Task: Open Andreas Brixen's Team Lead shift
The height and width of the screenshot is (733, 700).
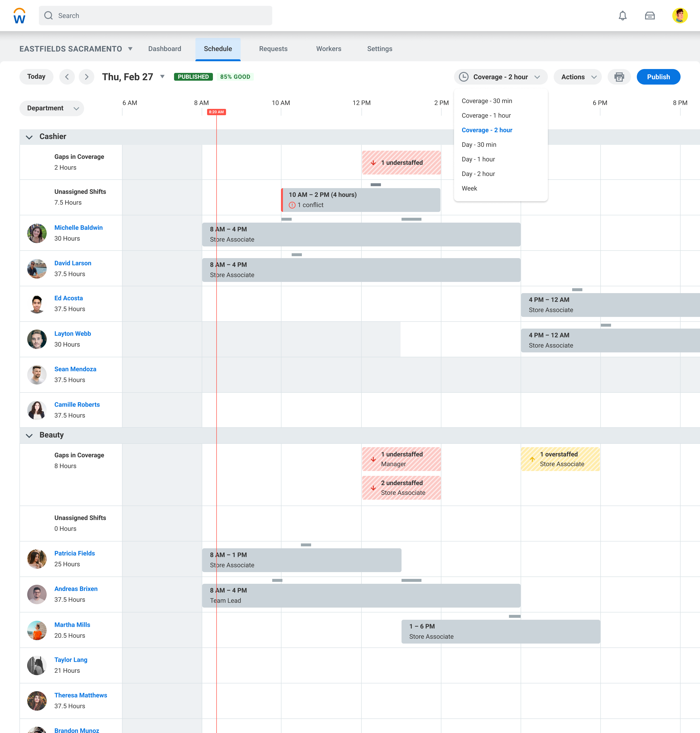Action: (361, 596)
